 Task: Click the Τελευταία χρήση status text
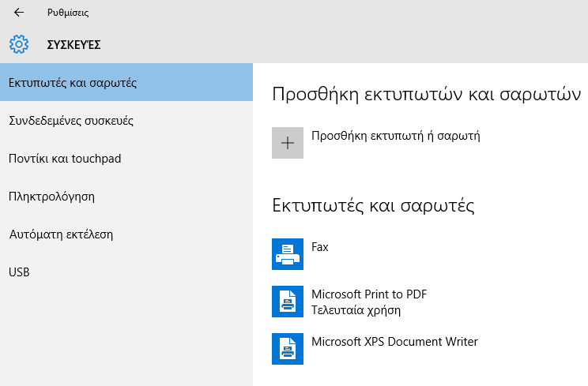[356, 310]
